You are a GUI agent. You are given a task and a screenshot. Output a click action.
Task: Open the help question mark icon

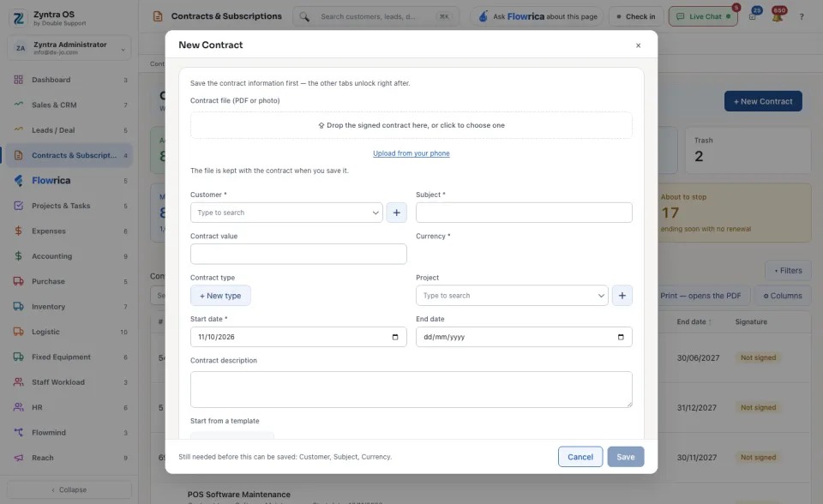pos(802,17)
